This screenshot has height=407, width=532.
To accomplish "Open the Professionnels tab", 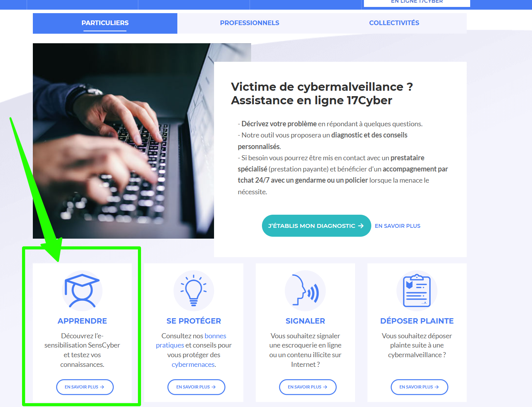I will [250, 23].
